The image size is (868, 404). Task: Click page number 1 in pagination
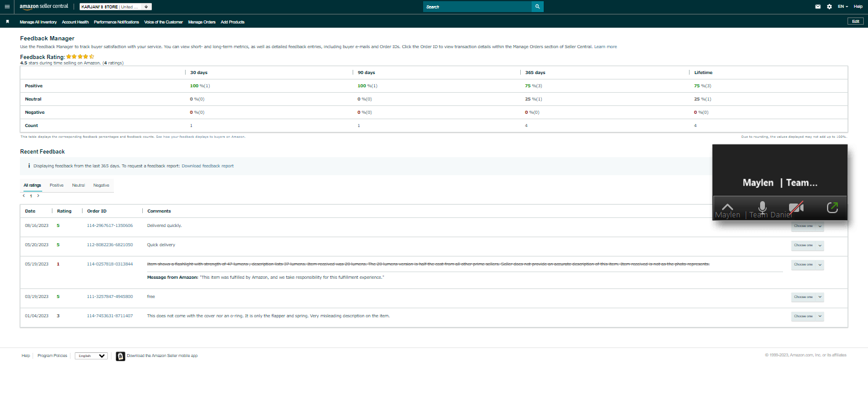(x=31, y=196)
